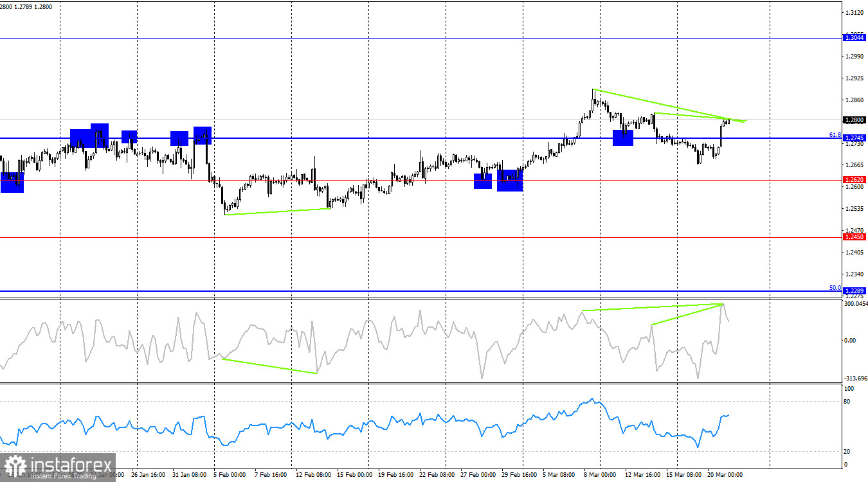Click the 15 Feb 00:00 date label
Viewport: 868px width, 482px height.
click(x=354, y=475)
